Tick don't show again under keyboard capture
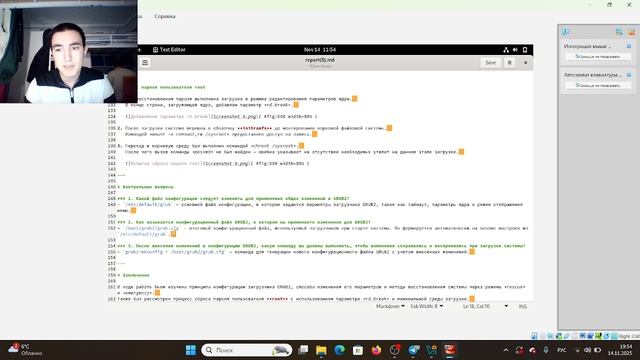 [598, 85]
